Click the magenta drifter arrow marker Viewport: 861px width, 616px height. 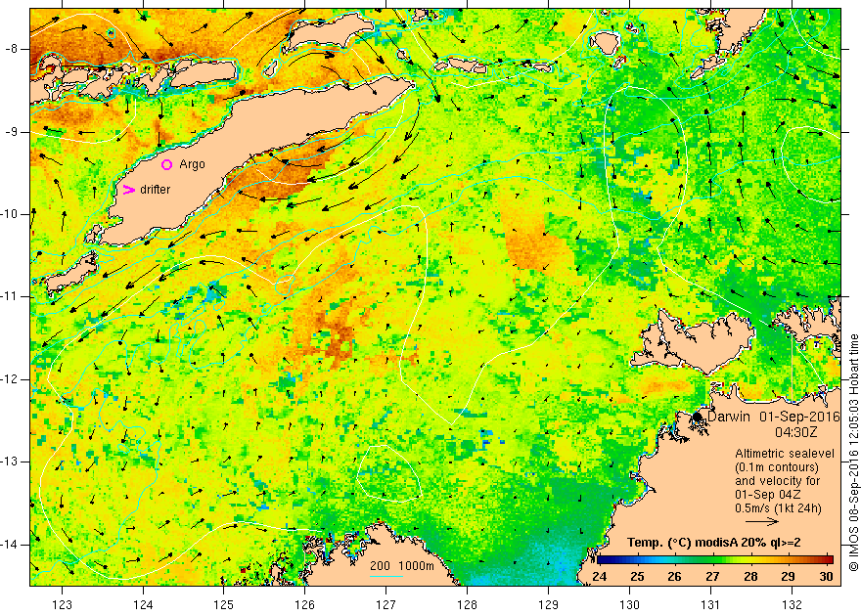[129, 190]
